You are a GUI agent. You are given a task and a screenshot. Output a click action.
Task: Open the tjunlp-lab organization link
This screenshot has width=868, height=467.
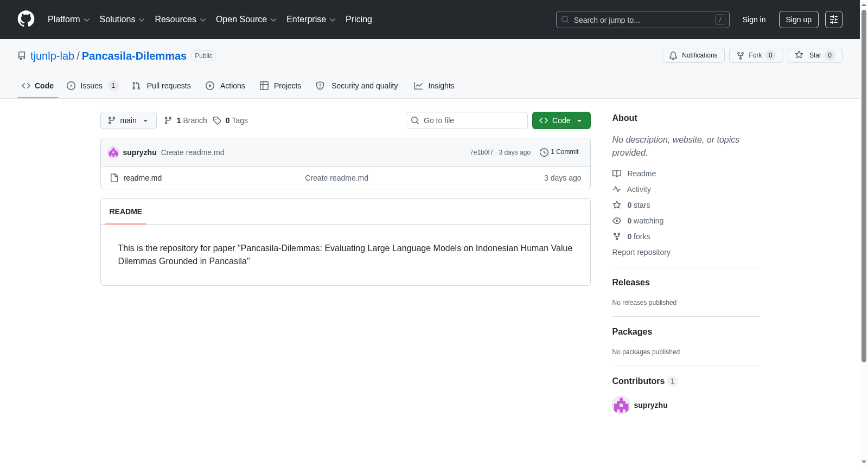coord(52,56)
